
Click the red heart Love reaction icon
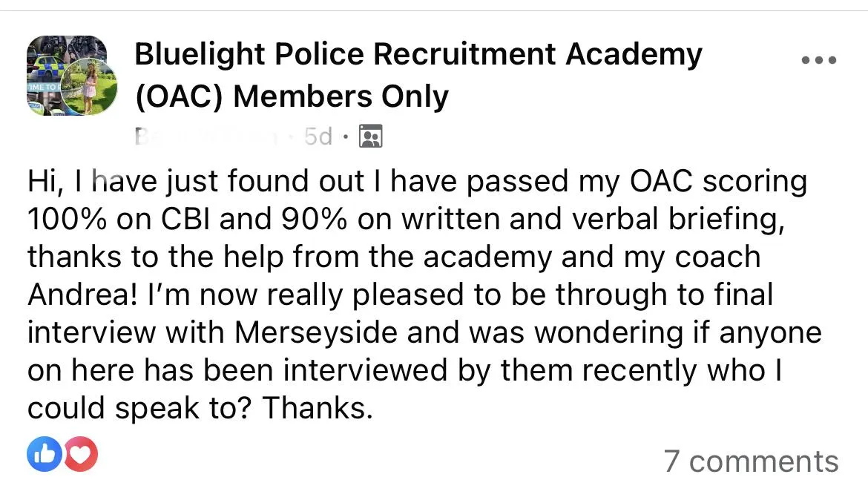click(x=82, y=454)
